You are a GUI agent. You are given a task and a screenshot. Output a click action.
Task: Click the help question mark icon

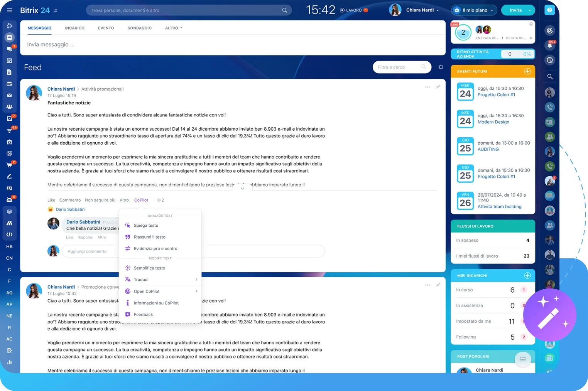click(549, 10)
